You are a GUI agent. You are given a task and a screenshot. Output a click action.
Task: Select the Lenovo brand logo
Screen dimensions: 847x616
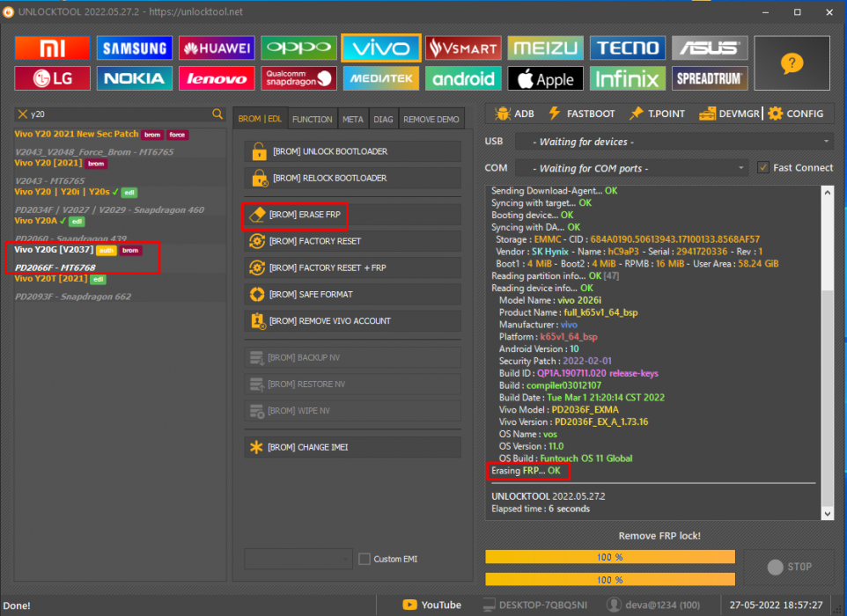217,78
